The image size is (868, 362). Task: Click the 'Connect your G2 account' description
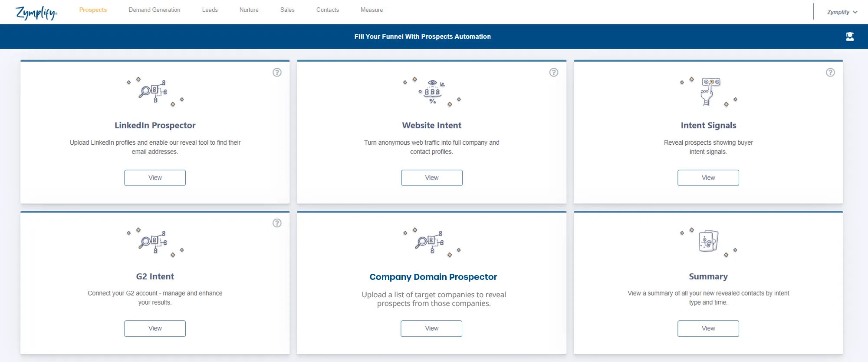155,298
